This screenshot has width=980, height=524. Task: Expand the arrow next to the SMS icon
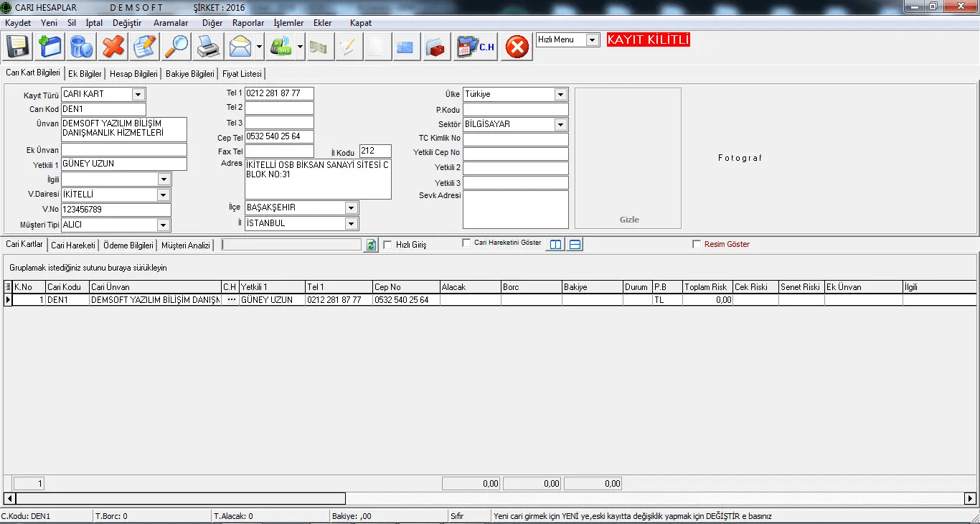300,47
